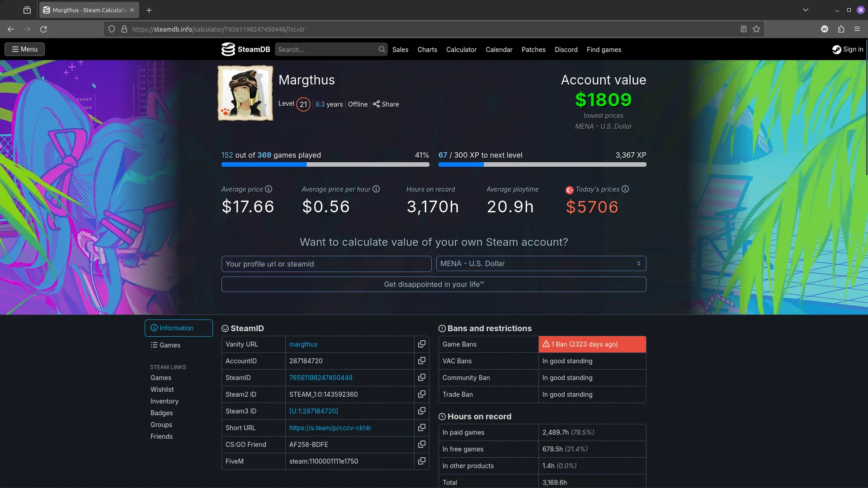Image resolution: width=868 pixels, height=488 pixels.
Task: Open the [U:1:287184720] link
Action: (x=314, y=411)
